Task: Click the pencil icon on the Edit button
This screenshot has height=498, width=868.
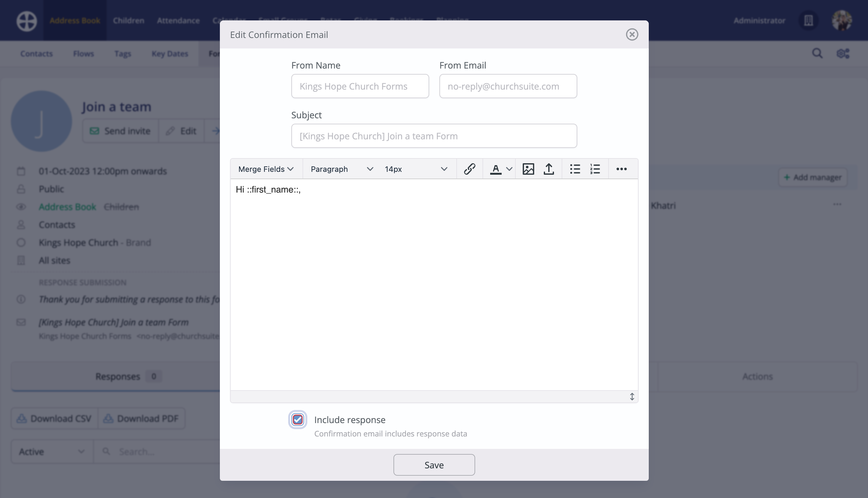Action: 170,131
